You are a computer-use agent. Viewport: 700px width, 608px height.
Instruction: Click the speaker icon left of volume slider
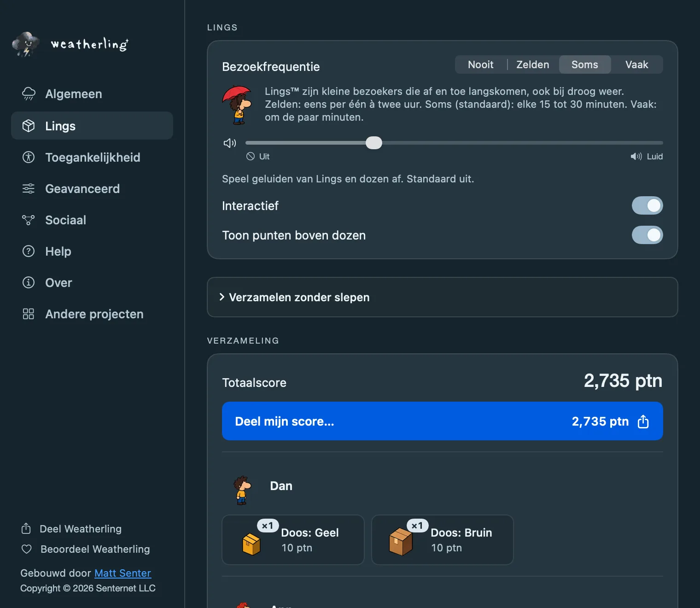coord(230,143)
